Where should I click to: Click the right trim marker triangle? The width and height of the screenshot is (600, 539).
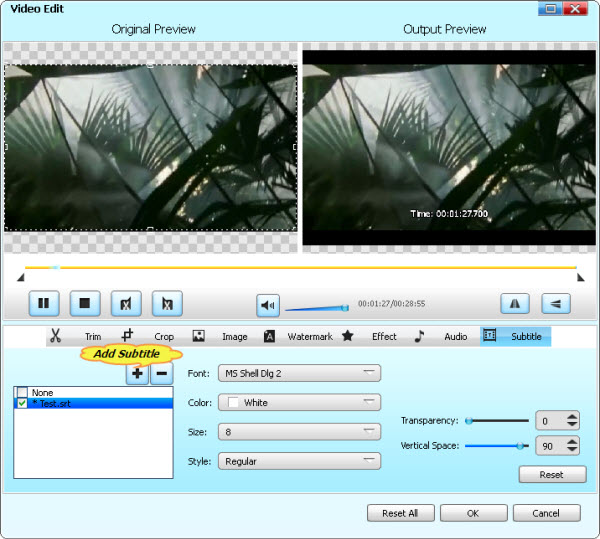580,277
